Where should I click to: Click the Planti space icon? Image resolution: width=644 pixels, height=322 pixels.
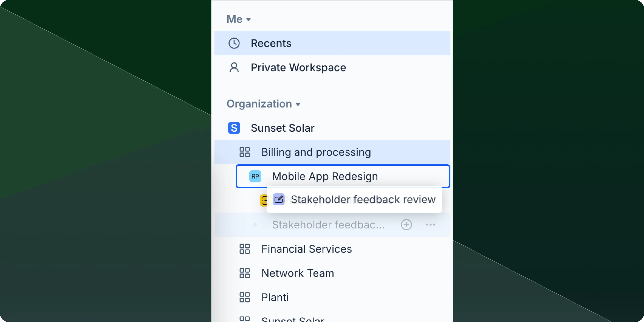[245, 297]
